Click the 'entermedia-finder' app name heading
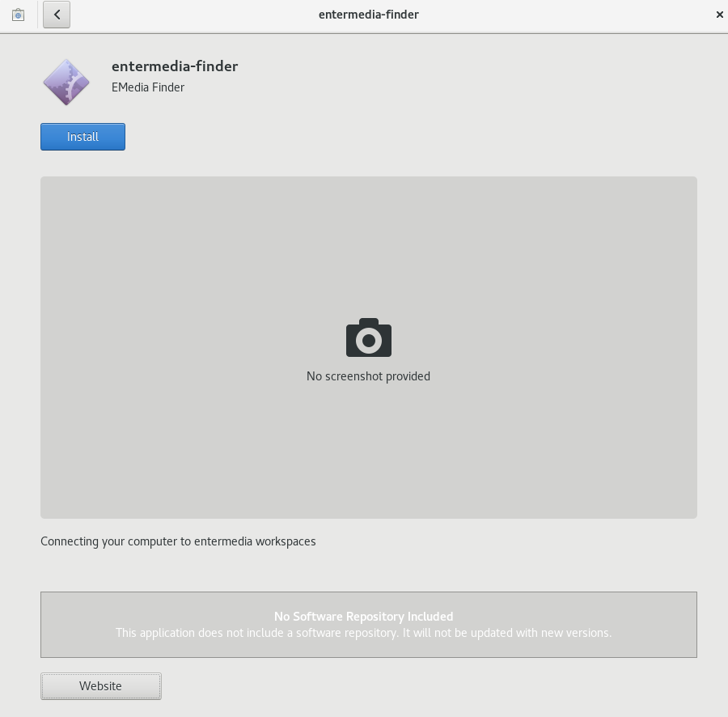 pyautogui.click(x=175, y=66)
